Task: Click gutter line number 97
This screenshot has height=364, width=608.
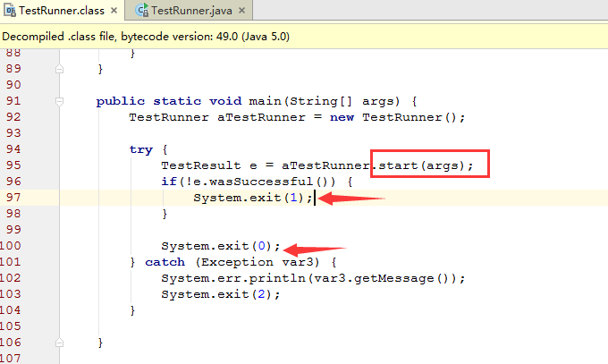Action: coord(13,198)
